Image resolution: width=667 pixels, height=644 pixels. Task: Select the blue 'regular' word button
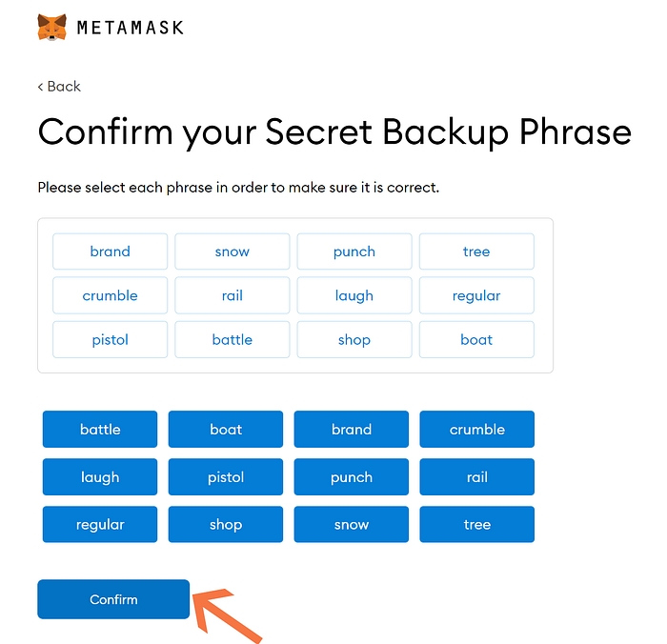click(x=100, y=524)
